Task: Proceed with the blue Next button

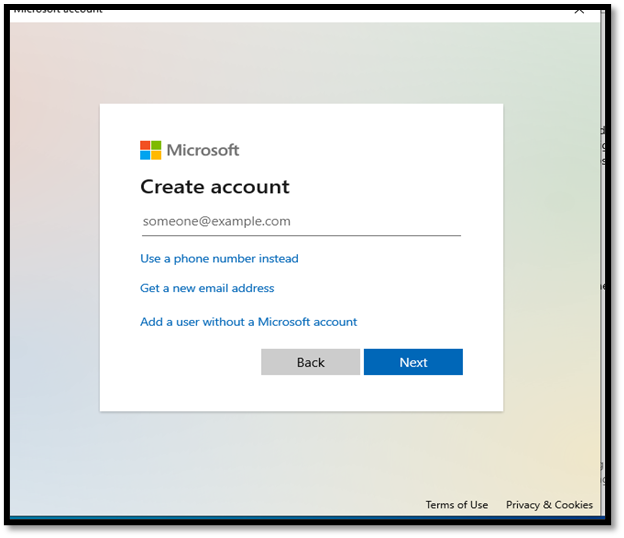Action: (x=413, y=362)
